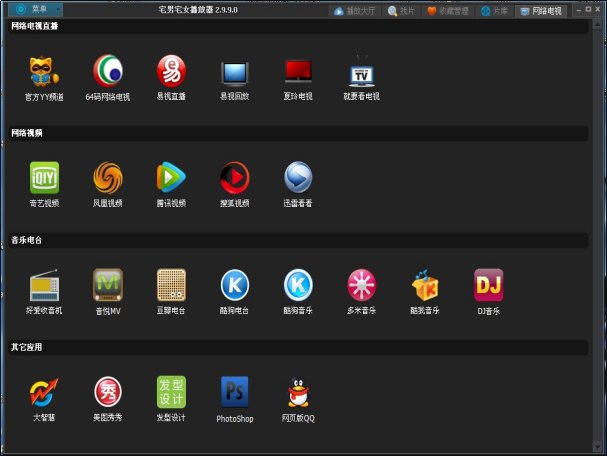Launch the DJ音乐 icon

[488, 286]
